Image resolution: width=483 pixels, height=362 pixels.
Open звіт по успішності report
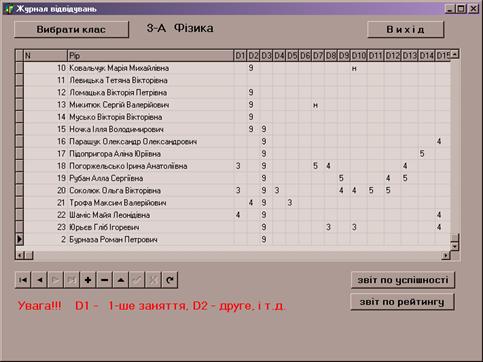coord(403,280)
